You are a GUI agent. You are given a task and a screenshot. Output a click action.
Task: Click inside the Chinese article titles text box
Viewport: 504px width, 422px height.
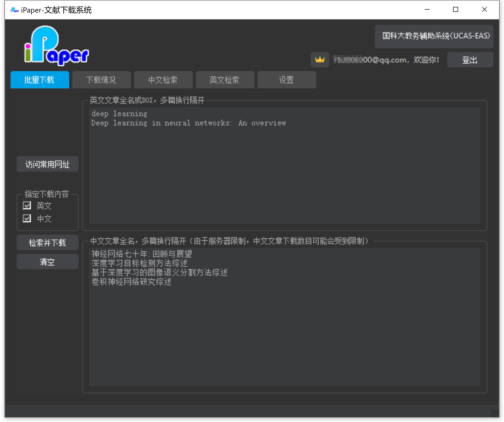coord(284,333)
